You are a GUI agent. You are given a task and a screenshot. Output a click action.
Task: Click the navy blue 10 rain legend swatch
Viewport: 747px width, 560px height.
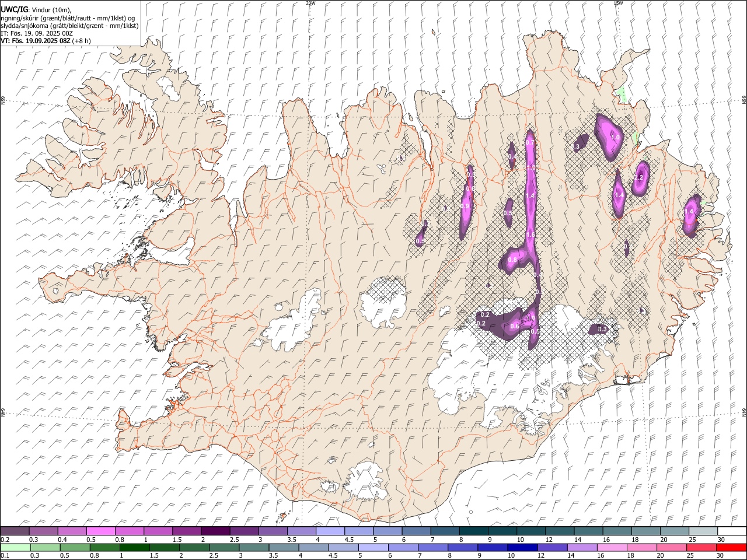click(523, 547)
